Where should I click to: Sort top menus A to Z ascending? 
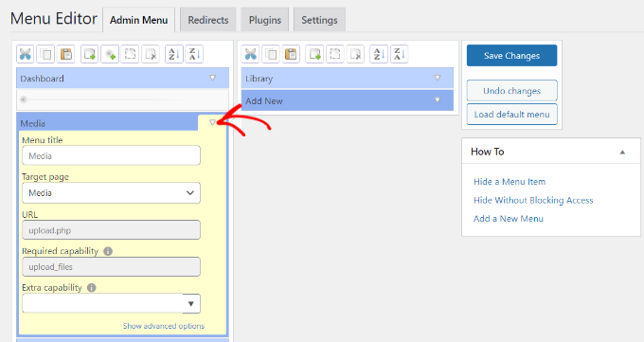tap(174, 54)
